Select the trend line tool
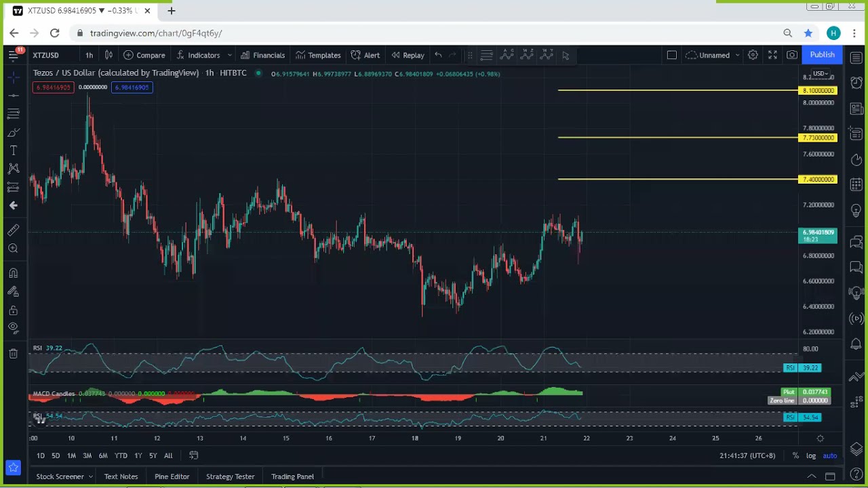This screenshot has width=868, height=488. [x=14, y=96]
